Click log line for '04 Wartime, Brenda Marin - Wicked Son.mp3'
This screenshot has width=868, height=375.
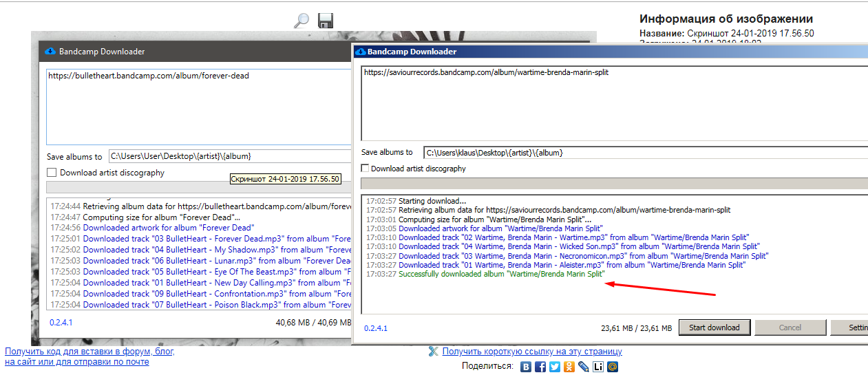pyautogui.click(x=563, y=246)
